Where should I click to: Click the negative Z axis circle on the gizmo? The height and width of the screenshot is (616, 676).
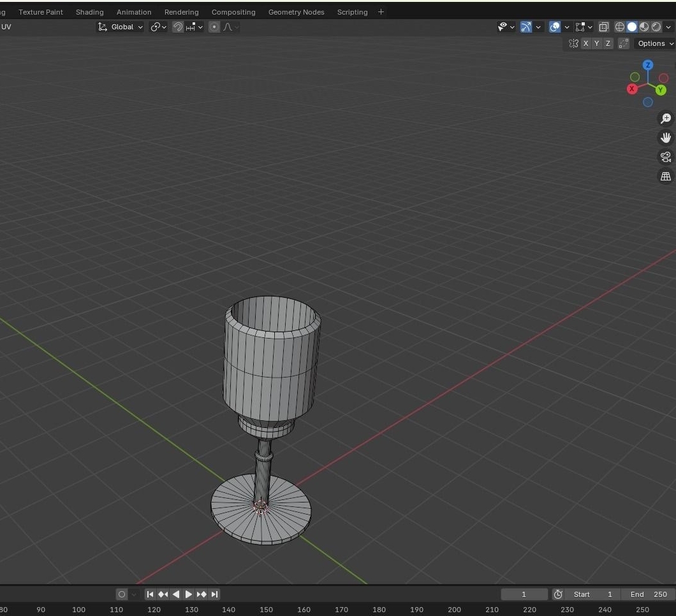point(647,102)
